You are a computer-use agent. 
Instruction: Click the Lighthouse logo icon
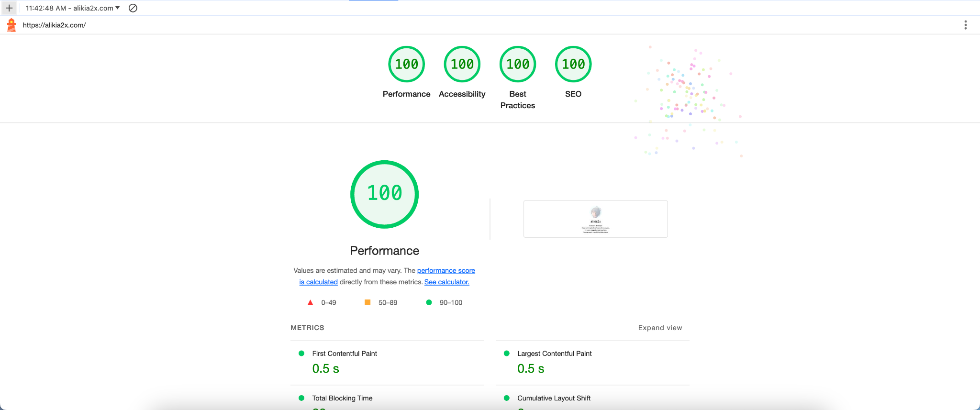coord(11,25)
